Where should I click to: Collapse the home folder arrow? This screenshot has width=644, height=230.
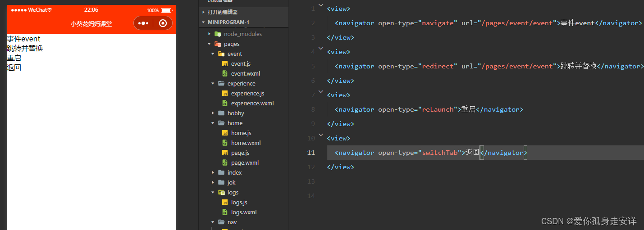213,123
